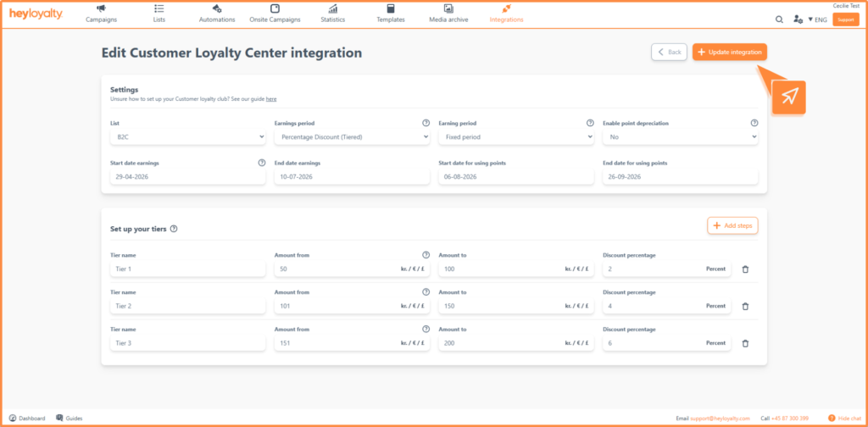This screenshot has height=427, width=868.
Task: Open the Dashboard icon in footer
Action: (x=13, y=419)
